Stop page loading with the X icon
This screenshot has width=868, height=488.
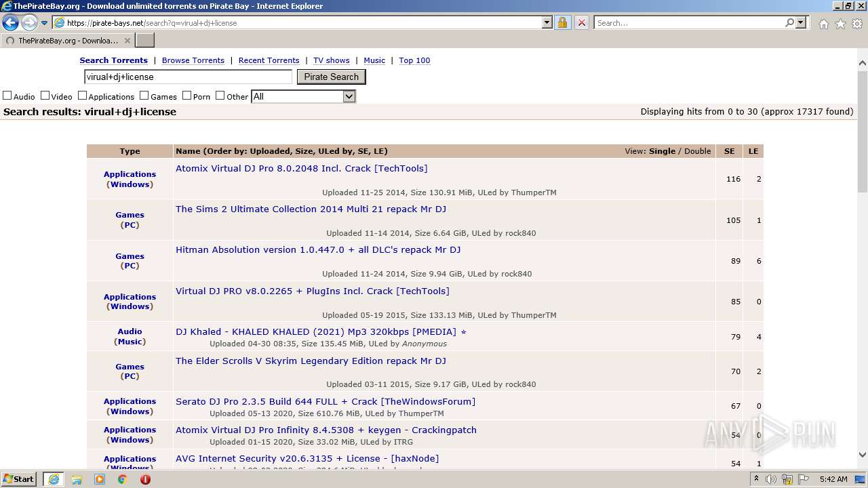pyautogui.click(x=581, y=22)
